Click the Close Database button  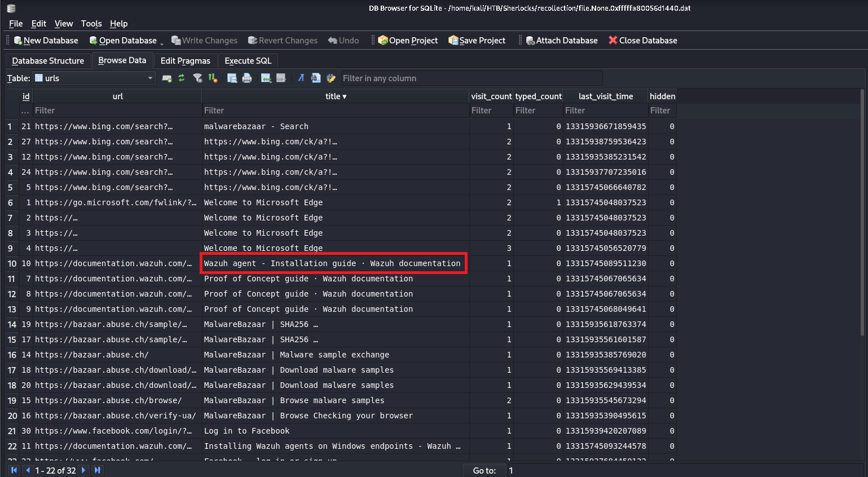pos(642,41)
